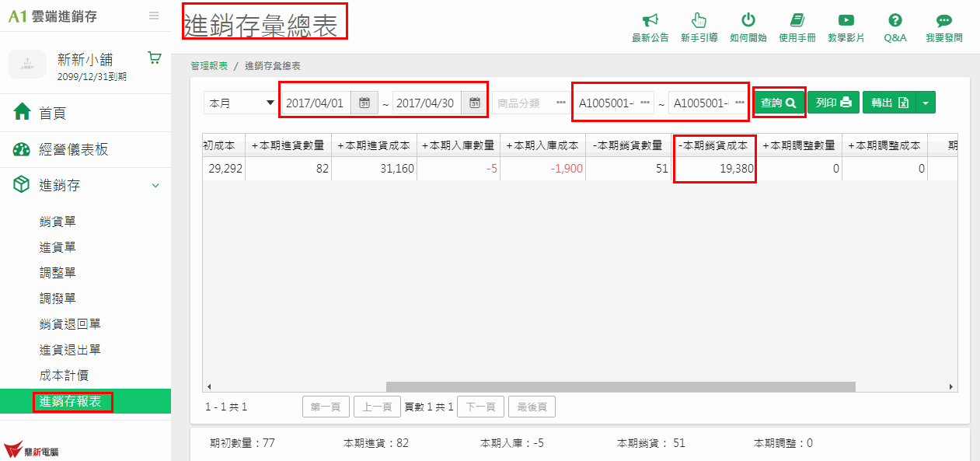Open 教學影片 video icon
This screenshot has height=461, width=980.
tap(846, 20)
